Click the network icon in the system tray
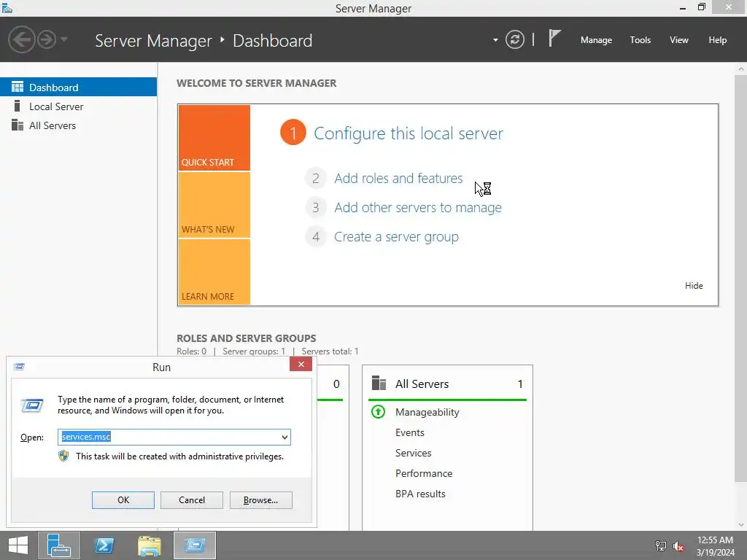 click(x=660, y=546)
